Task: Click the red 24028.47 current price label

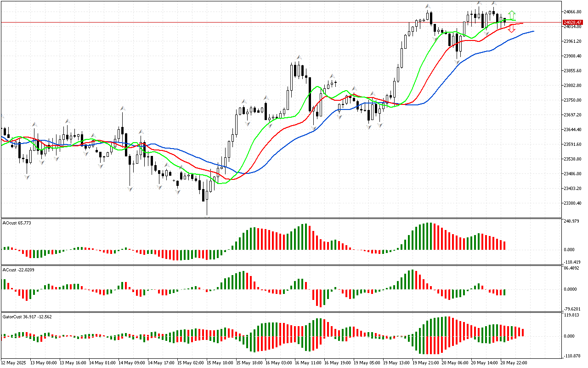Action: click(x=572, y=22)
